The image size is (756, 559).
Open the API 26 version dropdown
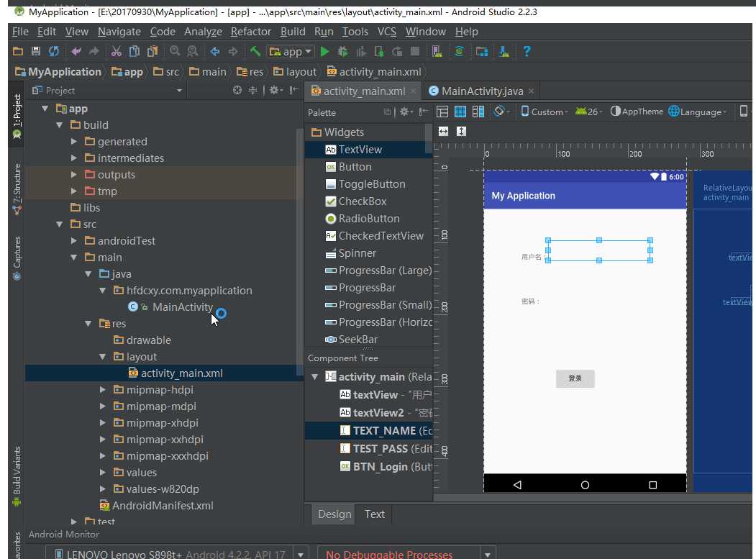(589, 112)
